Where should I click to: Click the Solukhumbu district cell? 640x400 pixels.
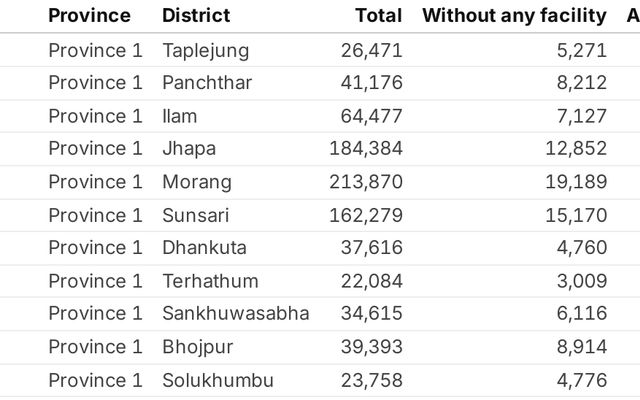(218, 380)
